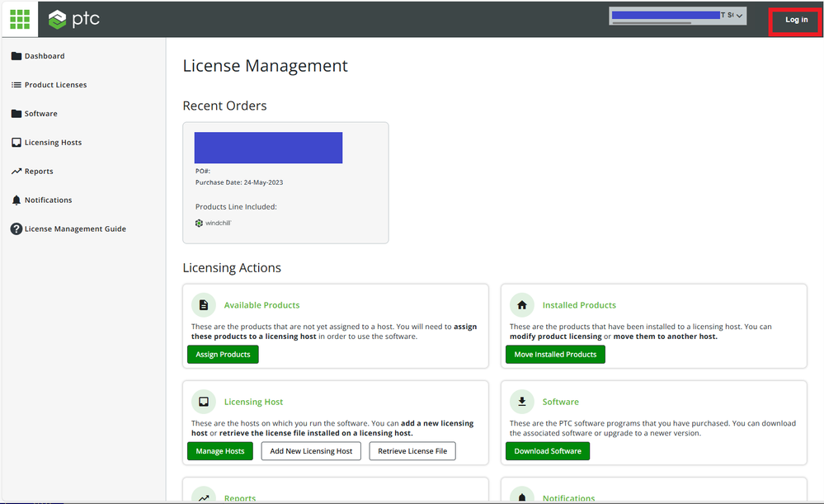
Task: Click the Available Products document icon
Action: [204, 305]
